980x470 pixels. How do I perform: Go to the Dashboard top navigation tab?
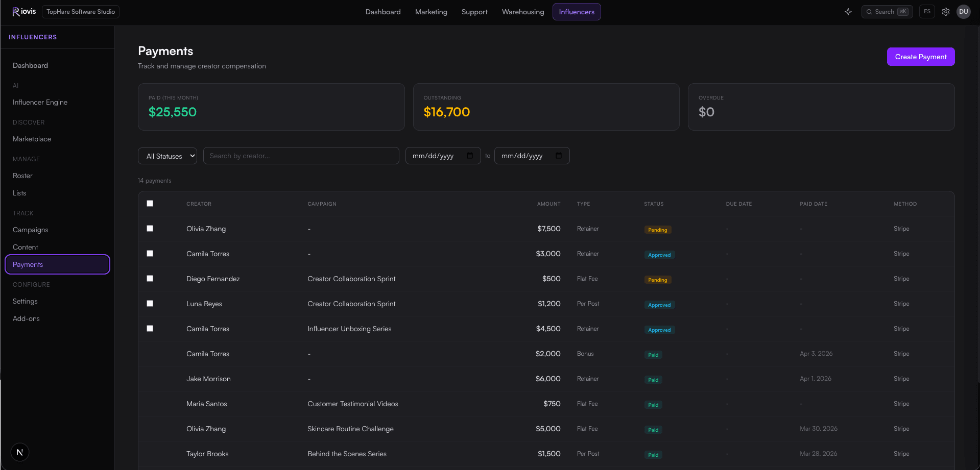[383, 12]
